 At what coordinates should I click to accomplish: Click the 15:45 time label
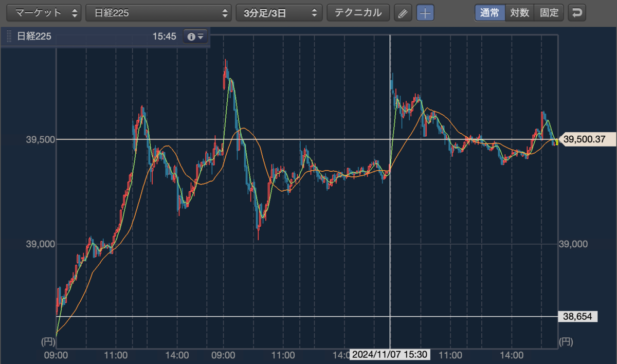tap(165, 37)
